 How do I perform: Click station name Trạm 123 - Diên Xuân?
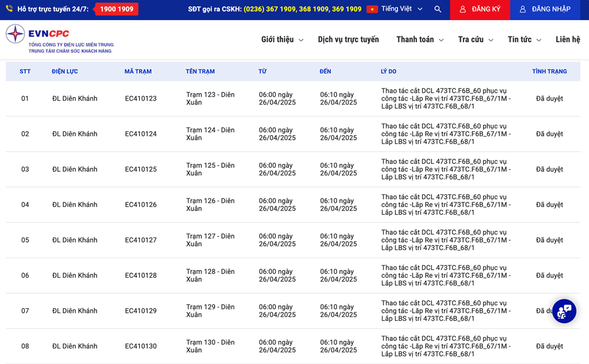[x=211, y=98]
